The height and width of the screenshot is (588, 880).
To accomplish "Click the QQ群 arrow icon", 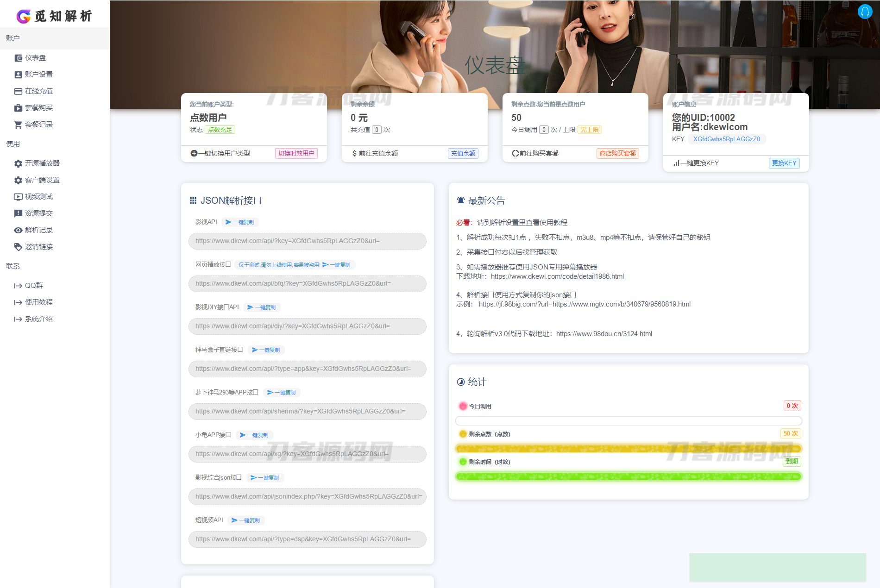I will 18,286.
